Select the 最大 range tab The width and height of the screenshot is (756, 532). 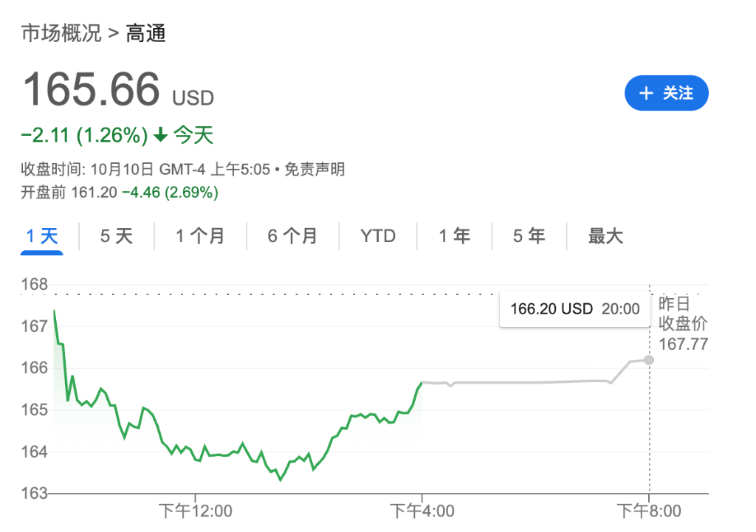(x=605, y=236)
